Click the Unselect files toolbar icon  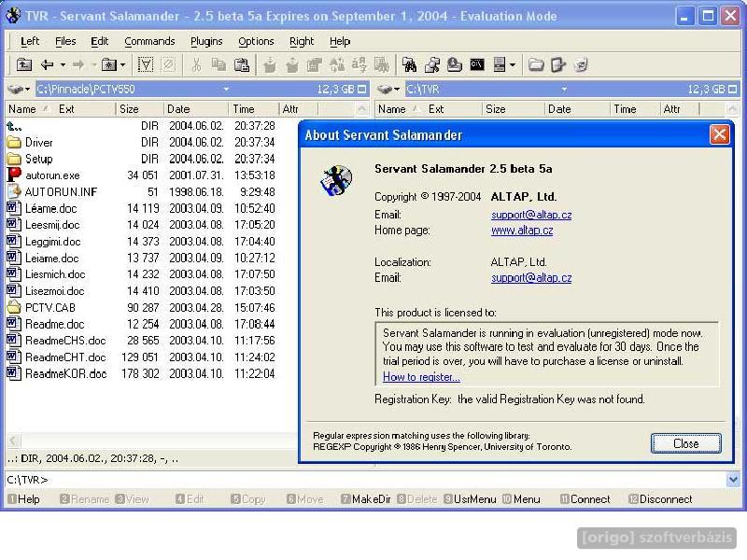(169, 64)
